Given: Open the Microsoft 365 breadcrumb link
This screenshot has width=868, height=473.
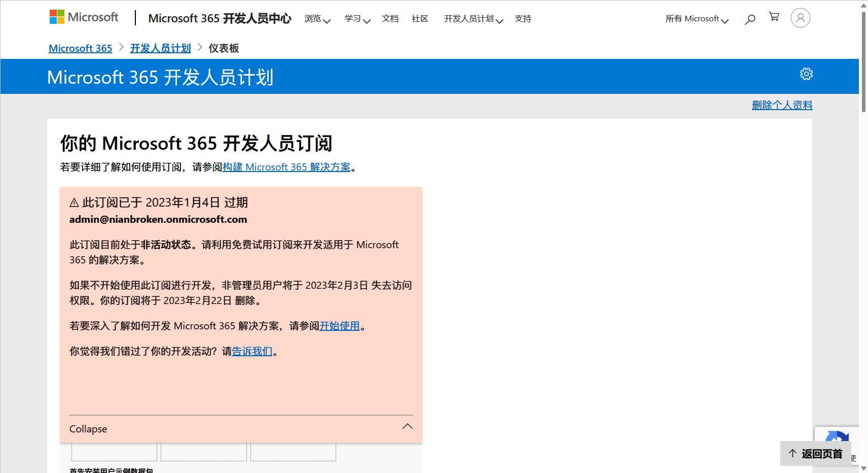Looking at the screenshot, I should (x=80, y=48).
